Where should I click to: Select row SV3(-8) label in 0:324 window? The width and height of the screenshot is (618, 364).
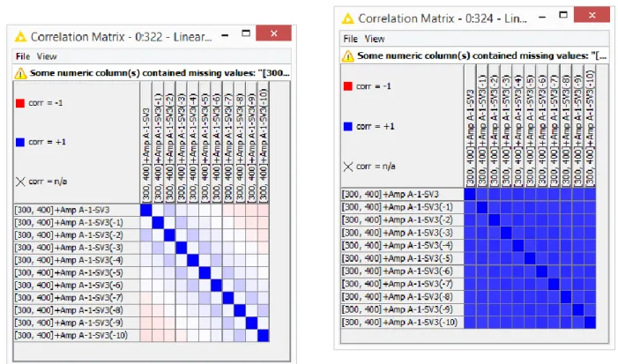click(402, 297)
